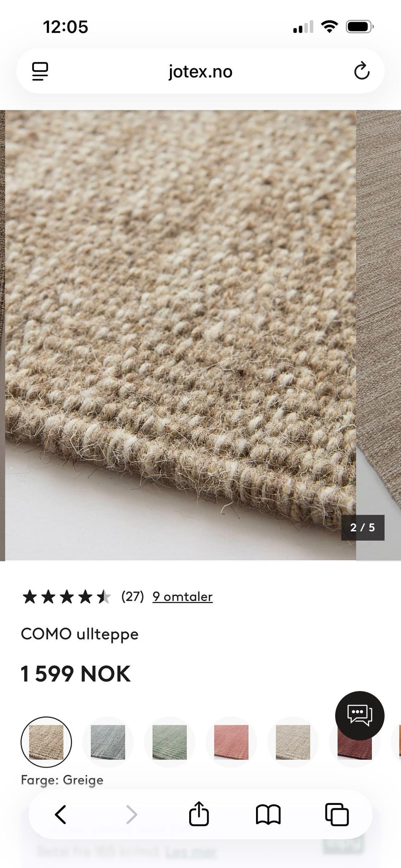
Task: Tap the jotex.no address bar
Action: (x=200, y=71)
